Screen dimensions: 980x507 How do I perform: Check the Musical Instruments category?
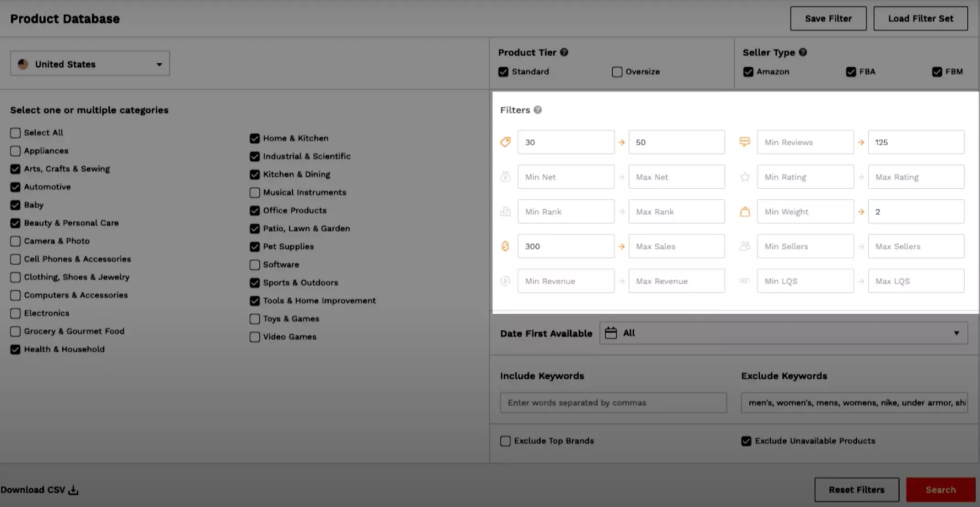point(255,193)
